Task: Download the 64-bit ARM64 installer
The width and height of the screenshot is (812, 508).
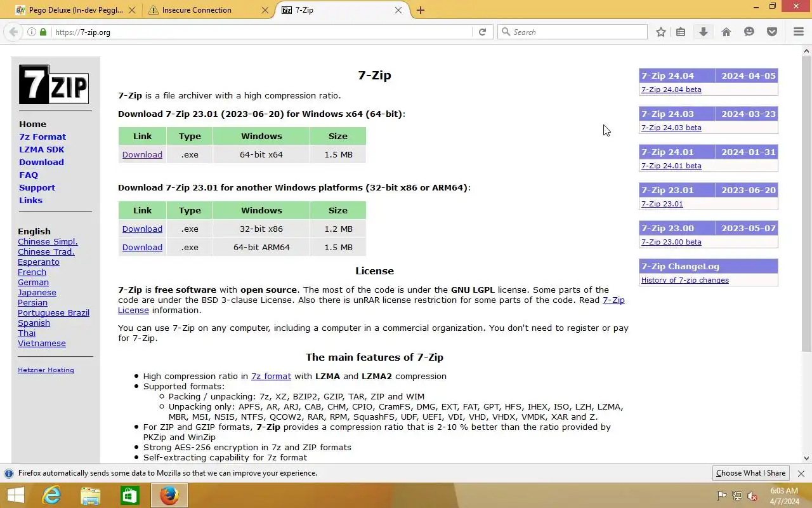Action: point(142,247)
